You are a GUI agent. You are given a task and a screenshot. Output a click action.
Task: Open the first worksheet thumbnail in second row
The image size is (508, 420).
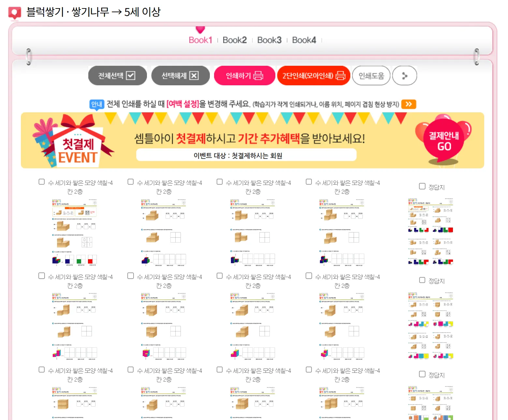point(75,326)
